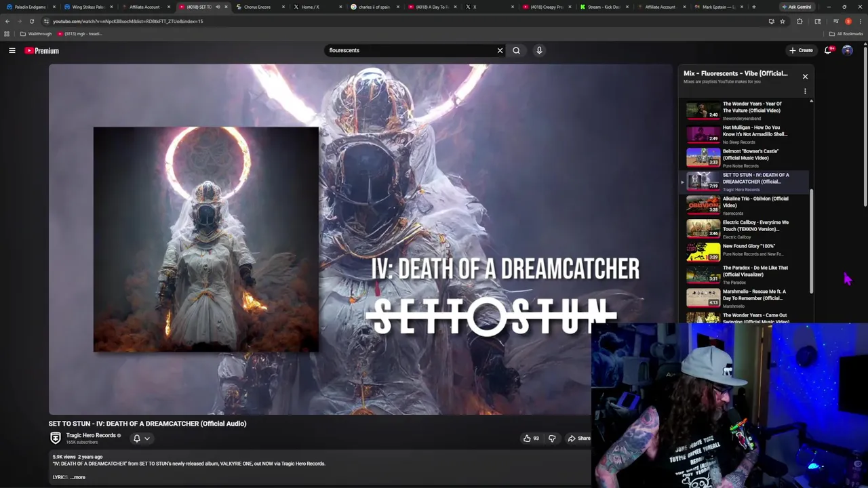868x488 pixels.
Task: Open Chrome three-dot menu
Action: click(860, 21)
